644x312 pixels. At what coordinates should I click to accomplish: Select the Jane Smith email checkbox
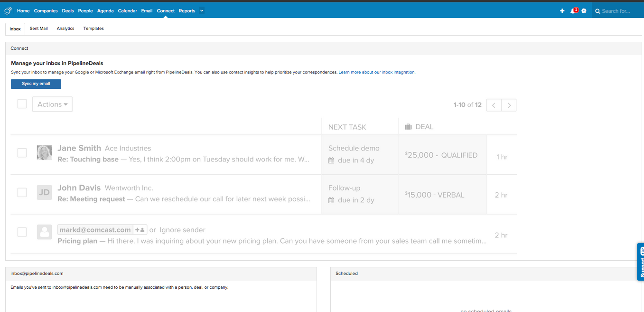coord(22,152)
